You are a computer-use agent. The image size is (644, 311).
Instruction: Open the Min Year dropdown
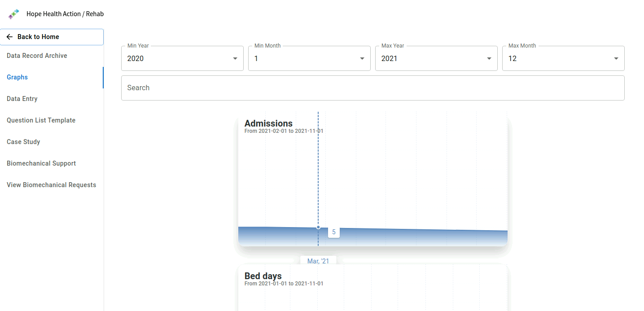[x=182, y=58]
